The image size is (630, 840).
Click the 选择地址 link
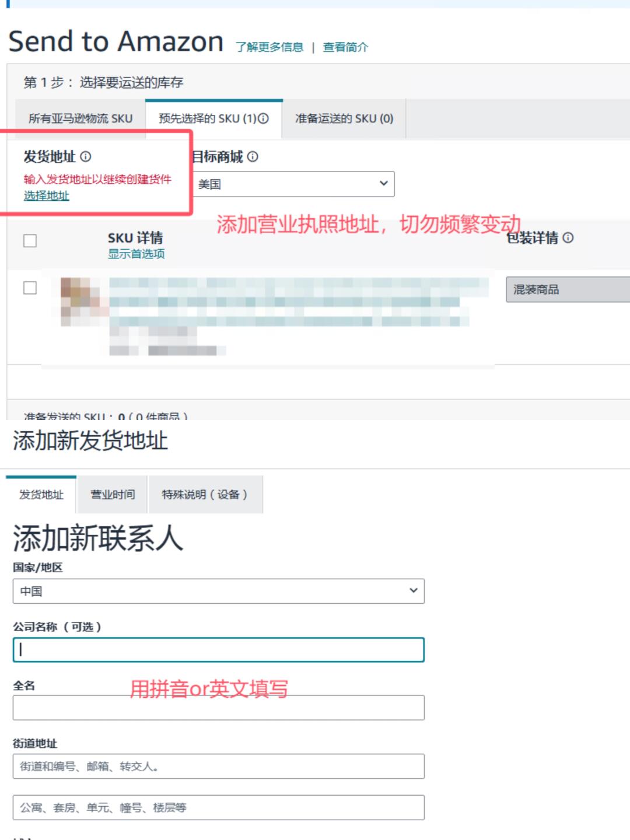tap(47, 196)
